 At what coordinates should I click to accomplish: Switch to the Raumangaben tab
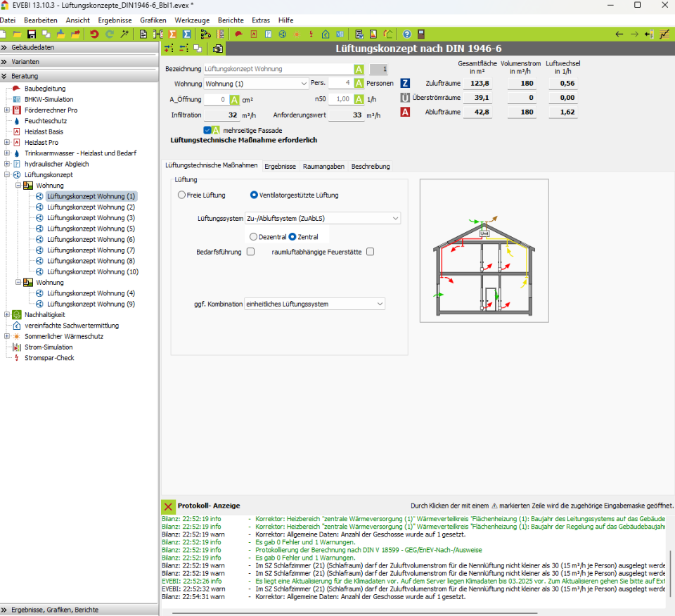point(323,167)
